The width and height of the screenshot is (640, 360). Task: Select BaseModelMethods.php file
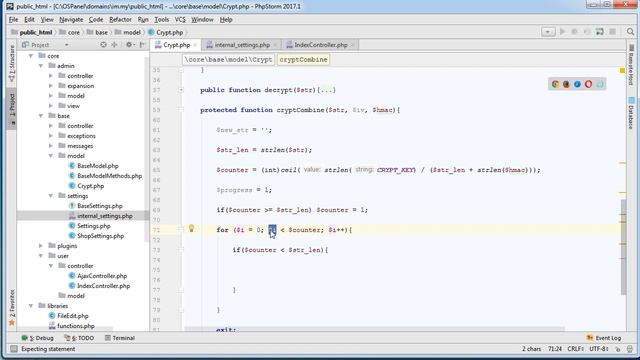109,176
